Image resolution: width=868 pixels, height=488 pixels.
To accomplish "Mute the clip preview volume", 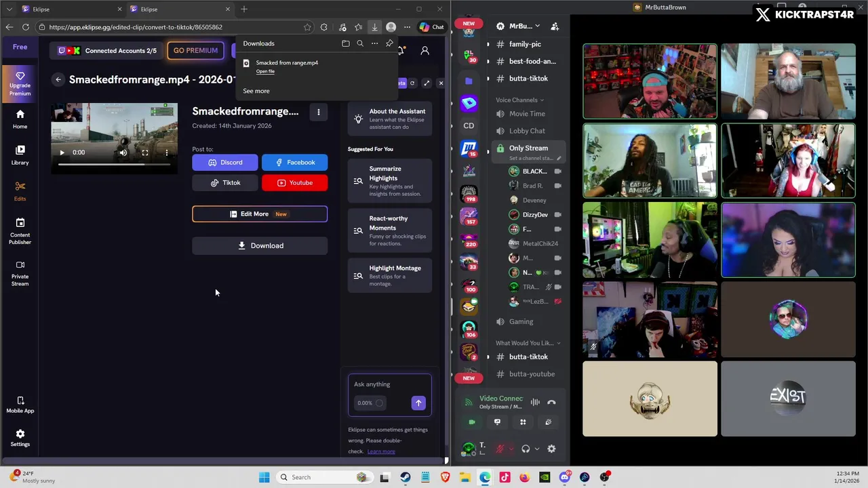I will [x=123, y=152].
